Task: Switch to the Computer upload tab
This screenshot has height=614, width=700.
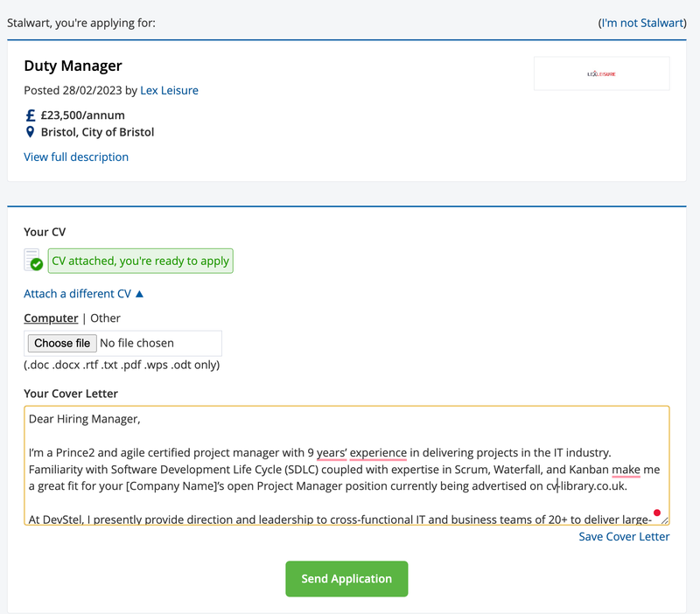Action: (x=51, y=317)
